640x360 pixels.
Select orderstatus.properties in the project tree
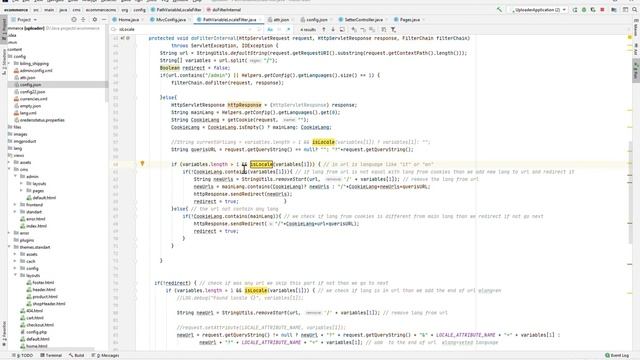click(x=39, y=120)
